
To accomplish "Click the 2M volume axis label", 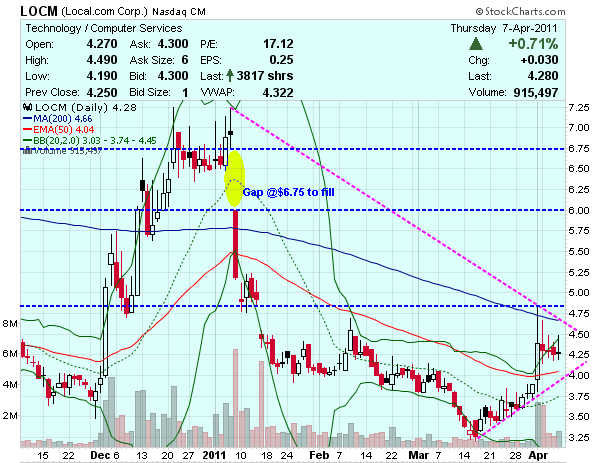I will point(10,416).
